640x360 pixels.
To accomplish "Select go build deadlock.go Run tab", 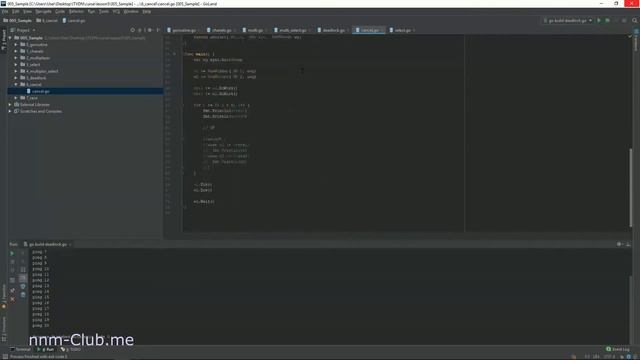I will click(47, 244).
